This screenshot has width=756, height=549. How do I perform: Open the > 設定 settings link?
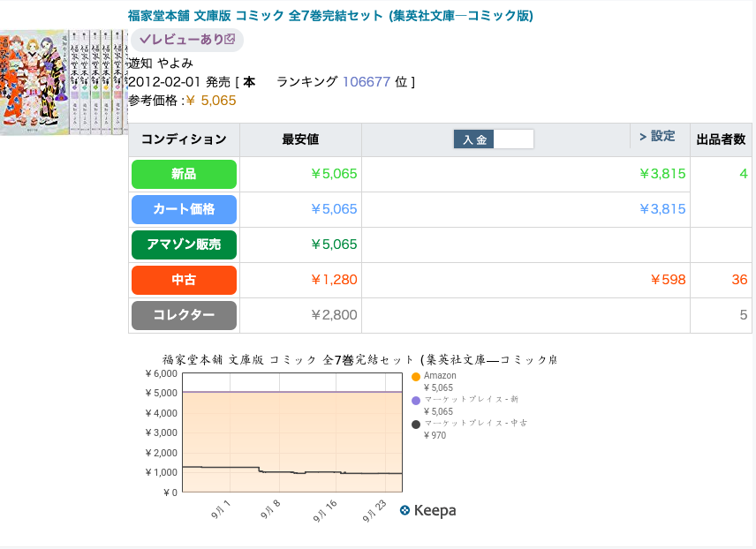coord(657,137)
